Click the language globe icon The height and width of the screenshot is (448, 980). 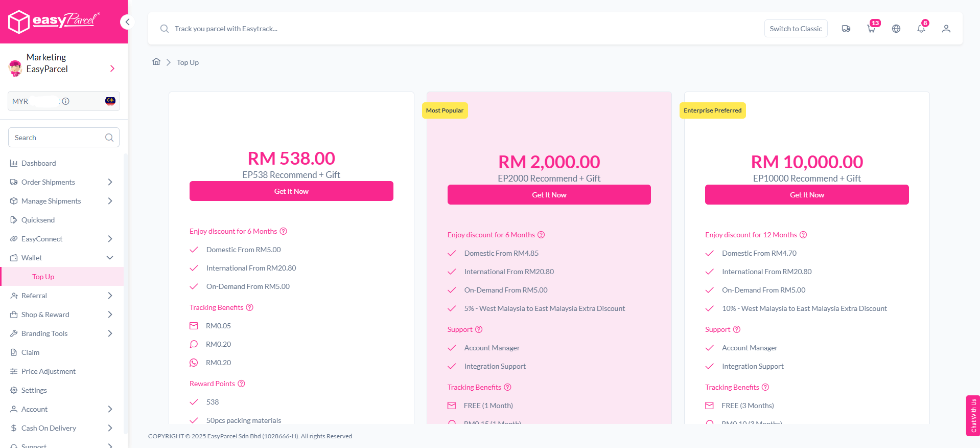pos(896,29)
